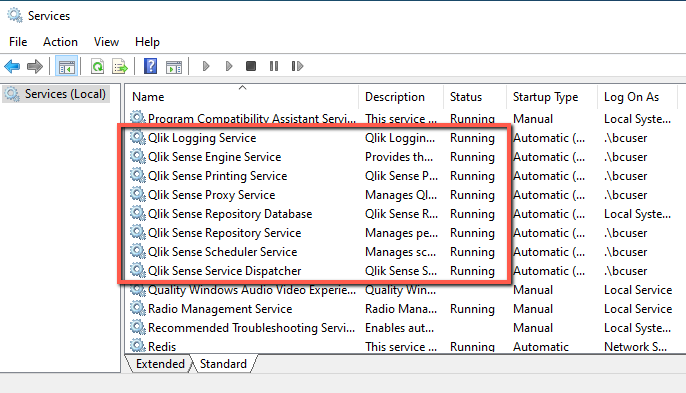Select the Qlik Sense Repository Database row
Screen dimensions: 686x393
(x=405, y=214)
